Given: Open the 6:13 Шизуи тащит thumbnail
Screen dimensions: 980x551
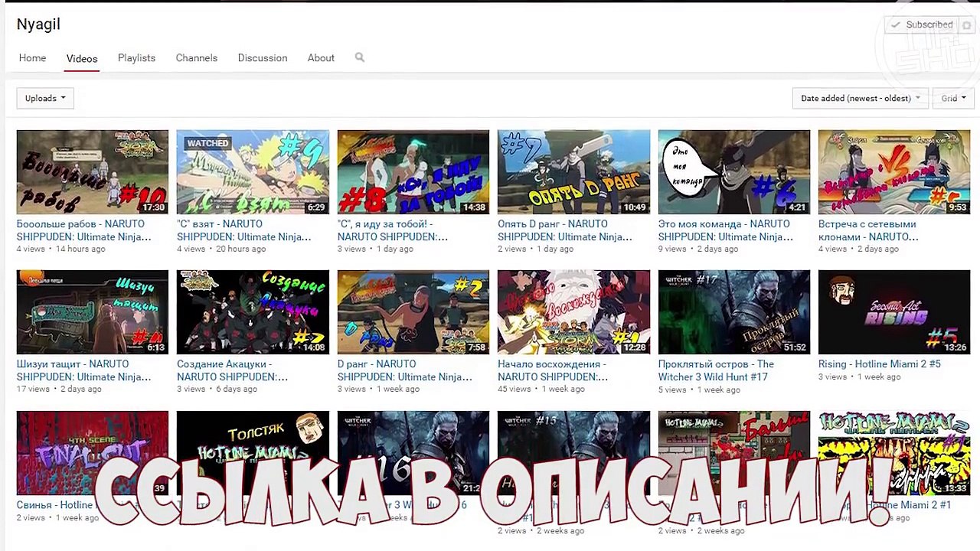Looking at the screenshot, I should (93, 312).
